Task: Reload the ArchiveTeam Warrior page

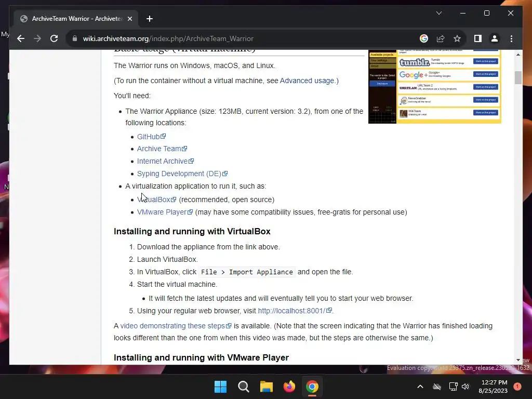Action: (x=54, y=38)
